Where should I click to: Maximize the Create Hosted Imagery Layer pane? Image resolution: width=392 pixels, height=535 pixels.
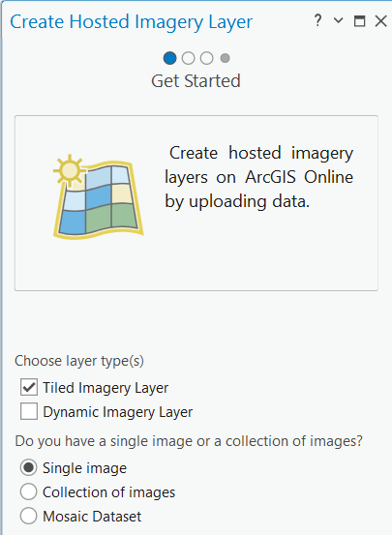[359, 21]
